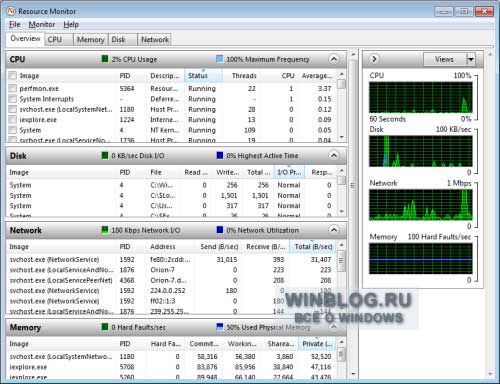The height and width of the screenshot is (384, 500).
Task: Click the green CPU Usage indicator square
Action: pyautogui.click(x=105, y=59)
